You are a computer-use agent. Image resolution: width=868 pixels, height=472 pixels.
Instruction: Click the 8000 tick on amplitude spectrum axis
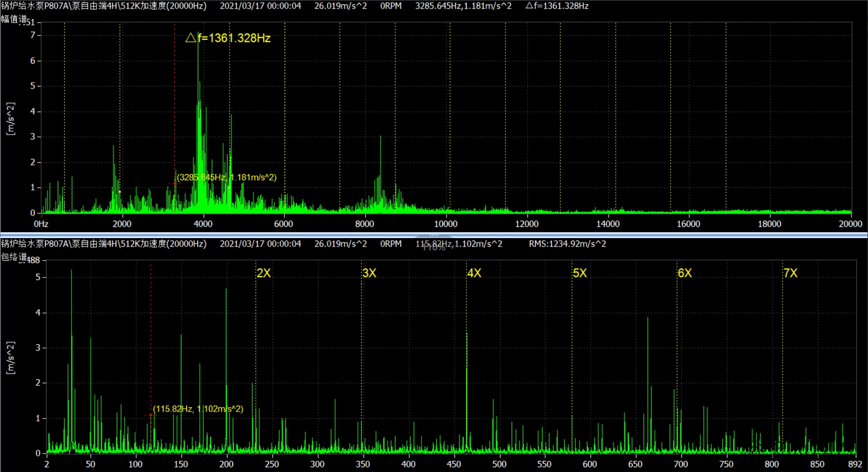click(x=364, y=224)
